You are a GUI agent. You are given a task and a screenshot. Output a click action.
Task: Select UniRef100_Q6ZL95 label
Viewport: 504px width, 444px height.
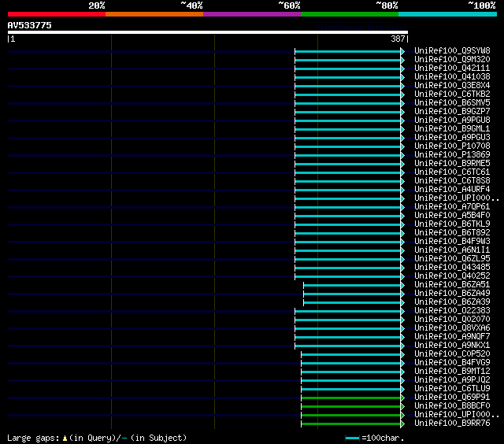tap(452, 259)
